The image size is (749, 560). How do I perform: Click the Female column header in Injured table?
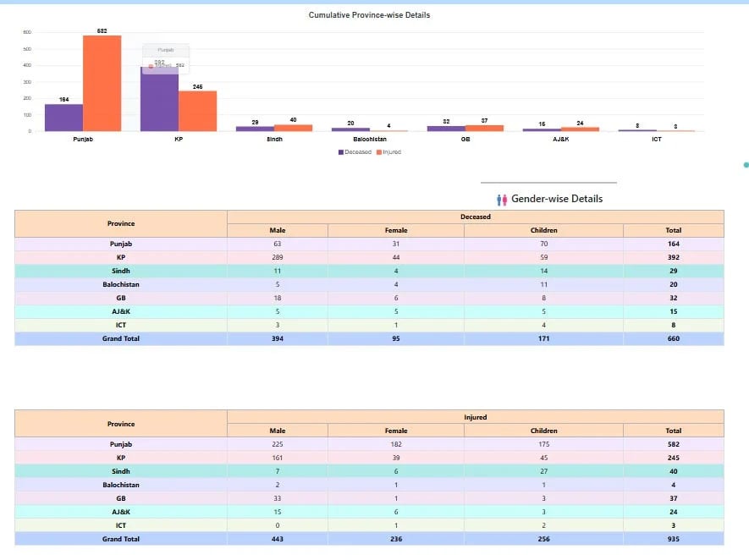point(395,431)
